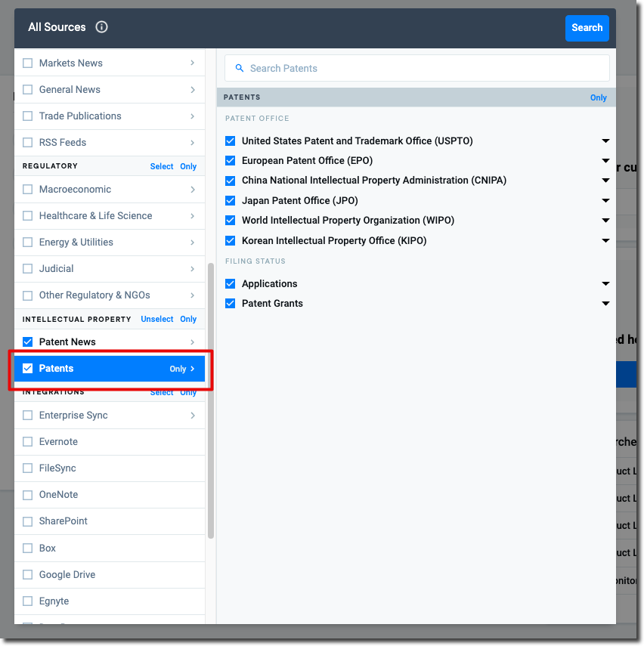Click the blue Search button

(x=587, y=28)
